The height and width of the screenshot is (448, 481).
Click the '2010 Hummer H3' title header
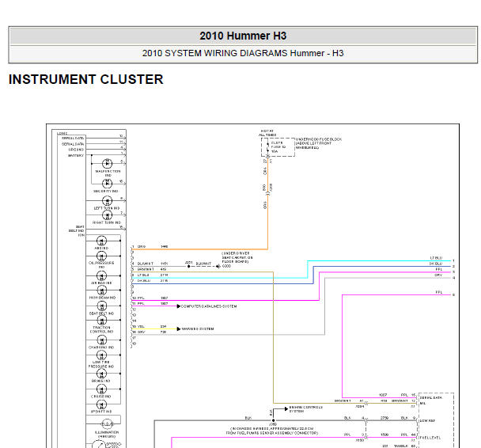coord(243,36)
